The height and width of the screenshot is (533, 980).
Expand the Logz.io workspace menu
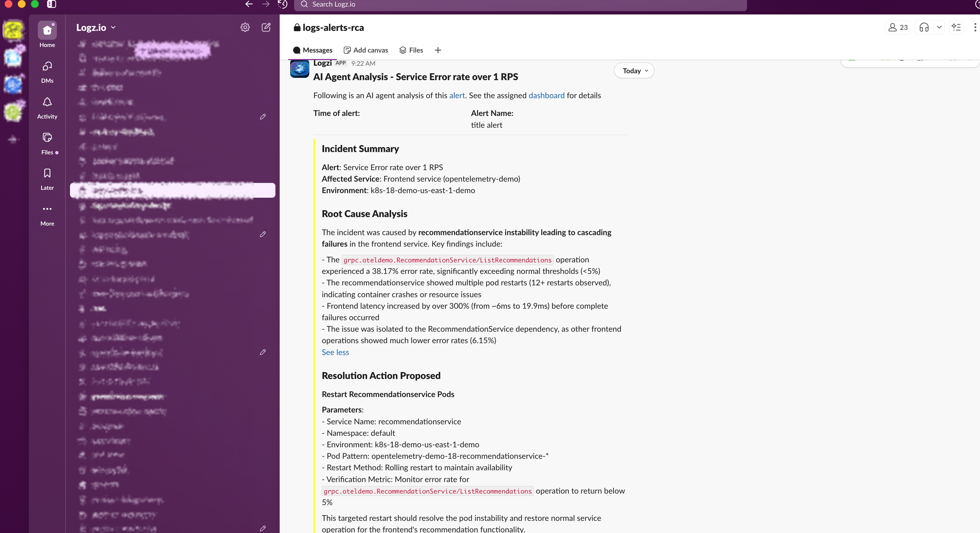point(96,27)
